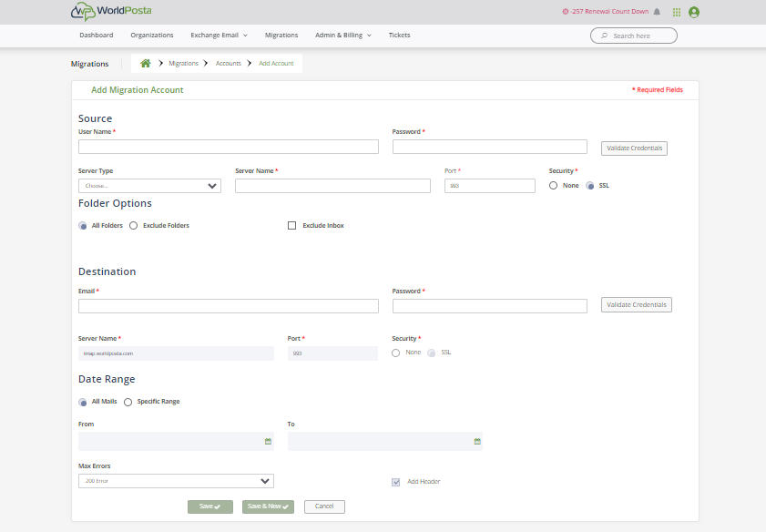The height and width of the screenshot is (532, 766).
Task: Click the user profile avatar icon
Action: (x=694, y=12)
